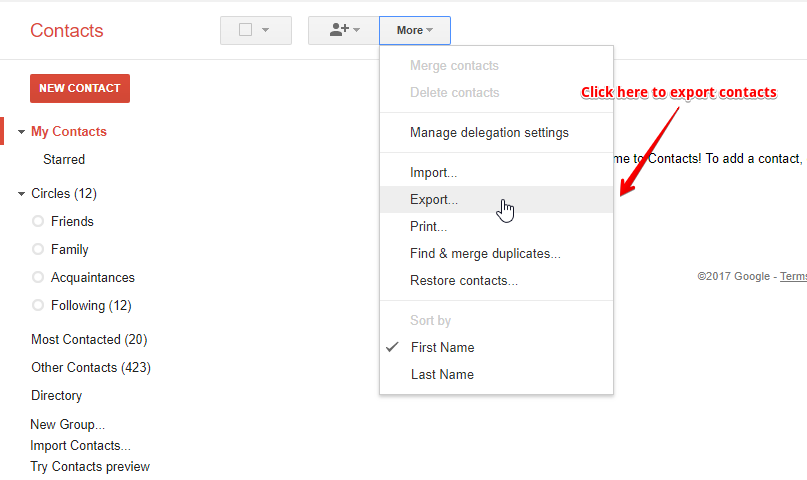Show Other Contacts (423) list
The height and width of the screenshot is (480, 807).
[x=91, y=367]
